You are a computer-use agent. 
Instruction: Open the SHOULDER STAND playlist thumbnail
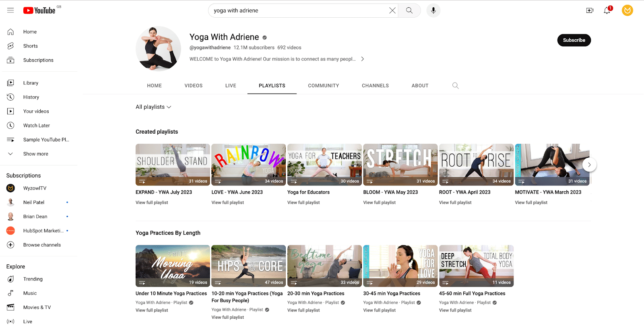click(x=173, y=165)
